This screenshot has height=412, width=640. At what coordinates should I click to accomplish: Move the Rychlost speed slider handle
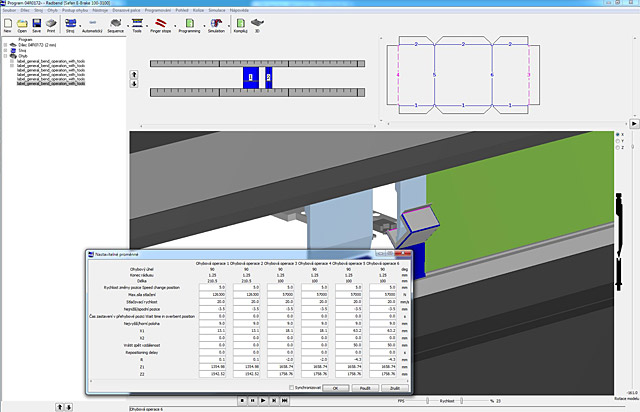point(461,401)
